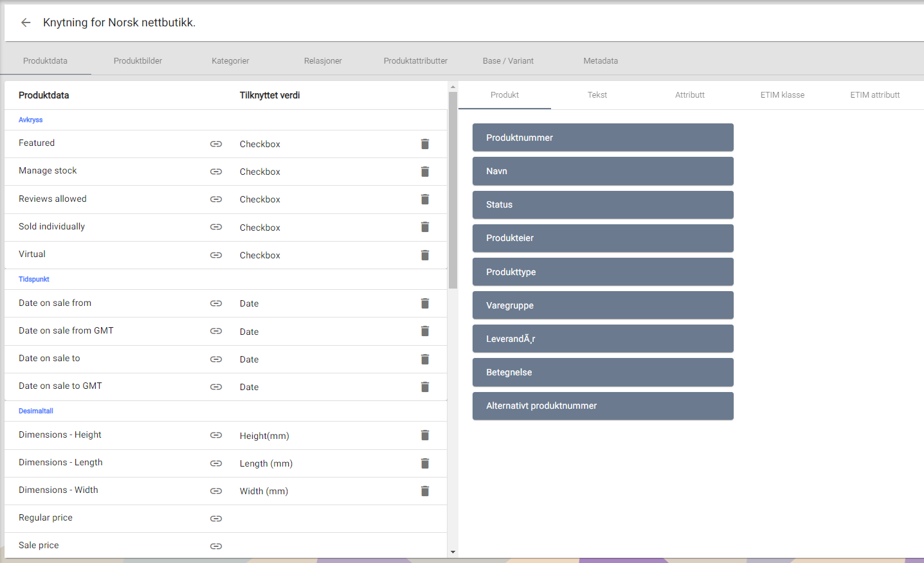Click link icon for Sale price

pos(216,546)
